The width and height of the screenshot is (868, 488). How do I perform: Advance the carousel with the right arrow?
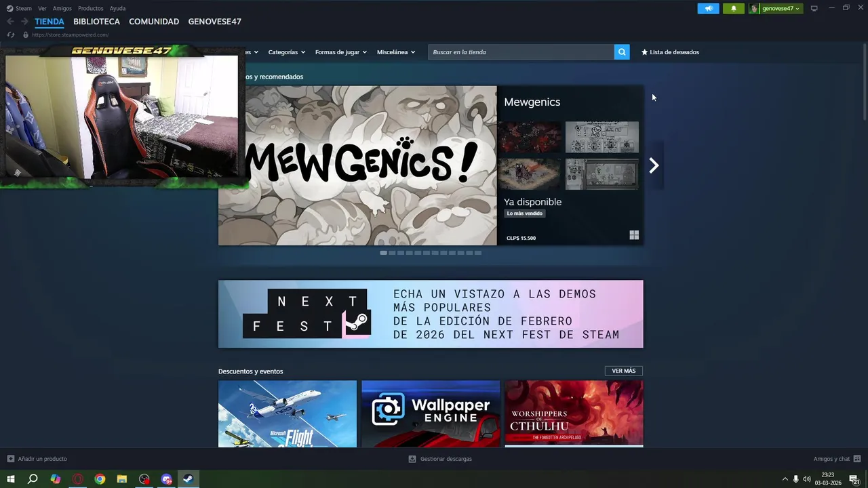click(x=654, y=165)
